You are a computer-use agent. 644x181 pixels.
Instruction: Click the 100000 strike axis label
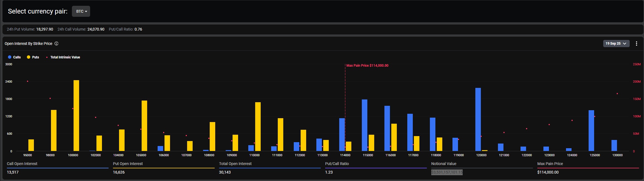click(x=73, y=155)
